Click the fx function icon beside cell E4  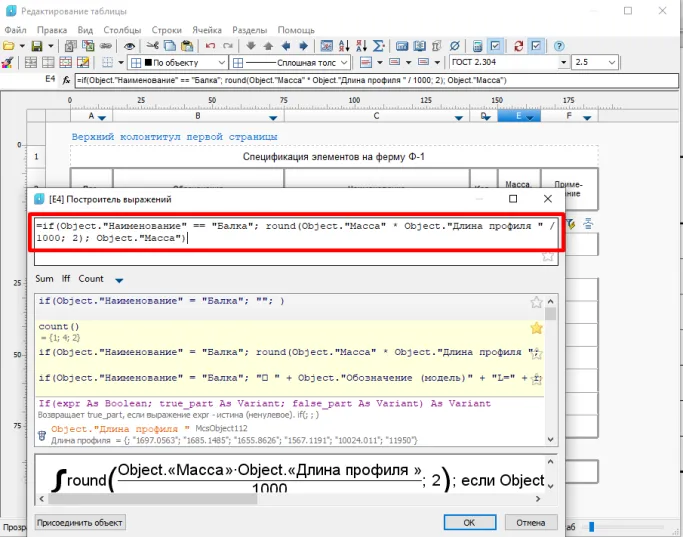[66, 79]
